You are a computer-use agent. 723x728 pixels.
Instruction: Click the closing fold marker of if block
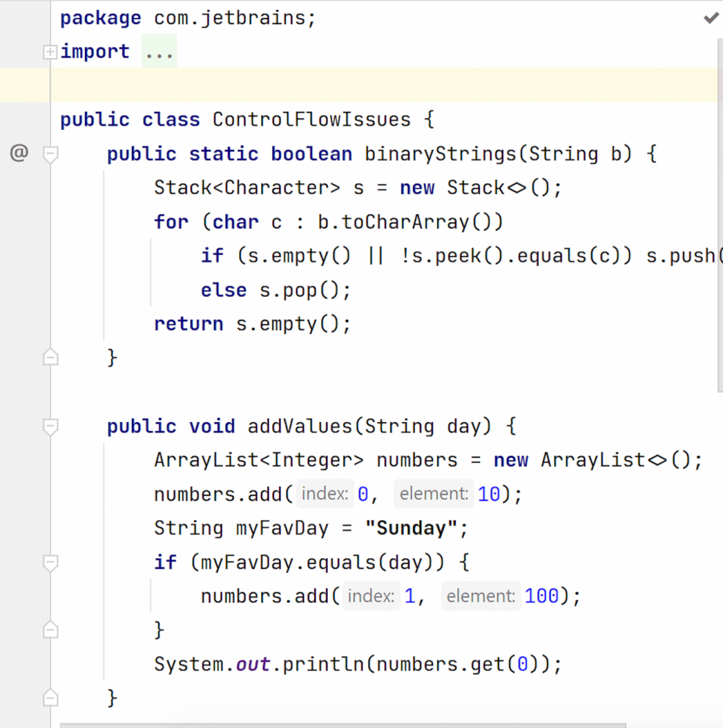tap(50, 630)
